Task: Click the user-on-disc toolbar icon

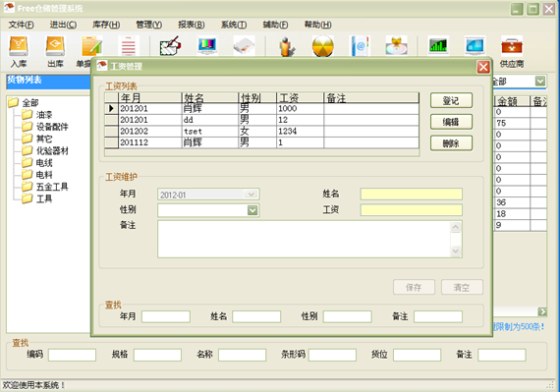Action: tap(397, 46)
